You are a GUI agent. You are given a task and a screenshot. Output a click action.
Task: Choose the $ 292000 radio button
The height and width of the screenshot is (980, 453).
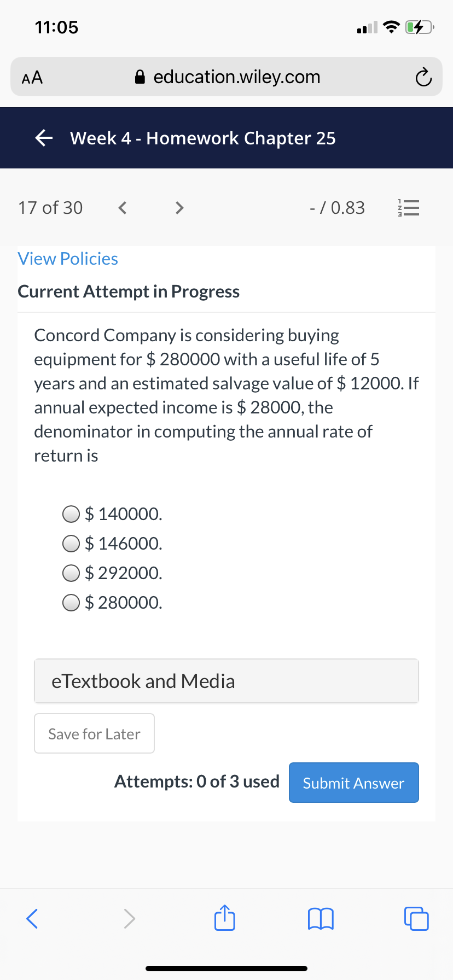(71, 573)
